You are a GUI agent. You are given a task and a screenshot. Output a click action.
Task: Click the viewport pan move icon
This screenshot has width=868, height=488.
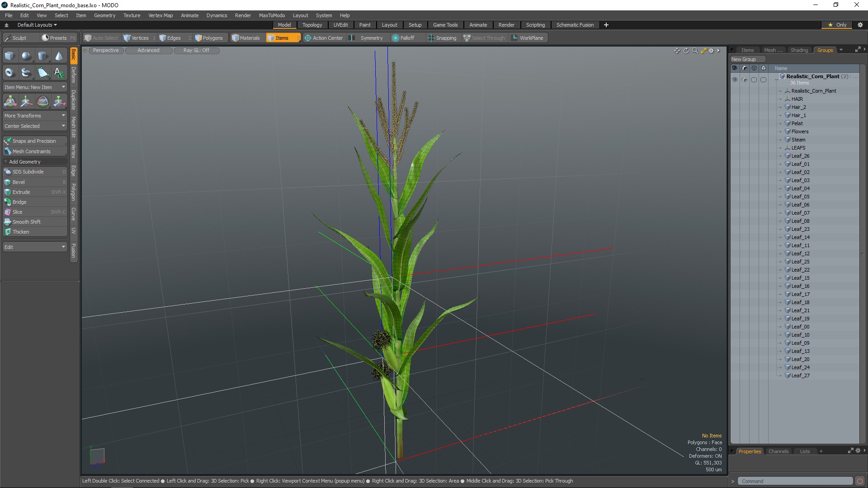[x=677, y=51]
